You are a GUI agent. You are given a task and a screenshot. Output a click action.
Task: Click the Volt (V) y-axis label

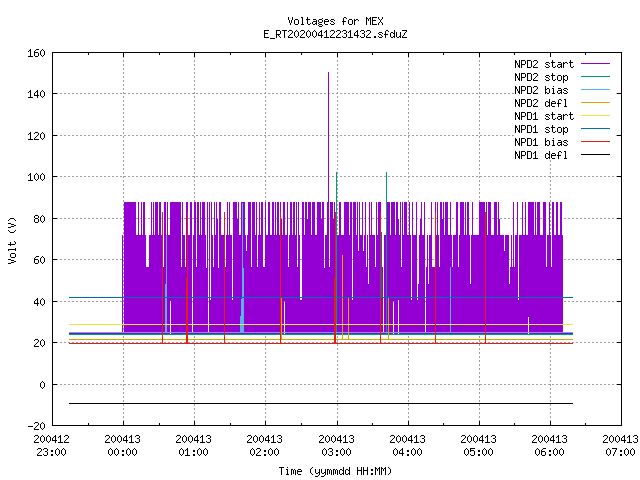tap(12, 240)
